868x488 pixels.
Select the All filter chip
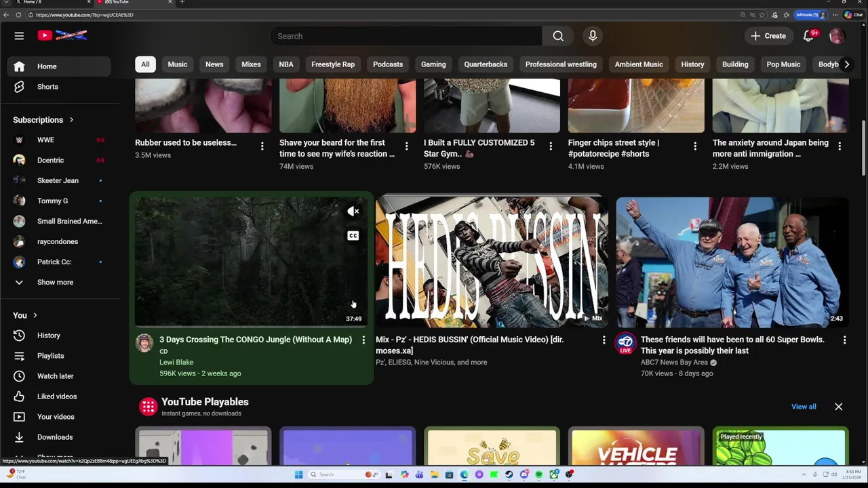[x=145, y=64]
